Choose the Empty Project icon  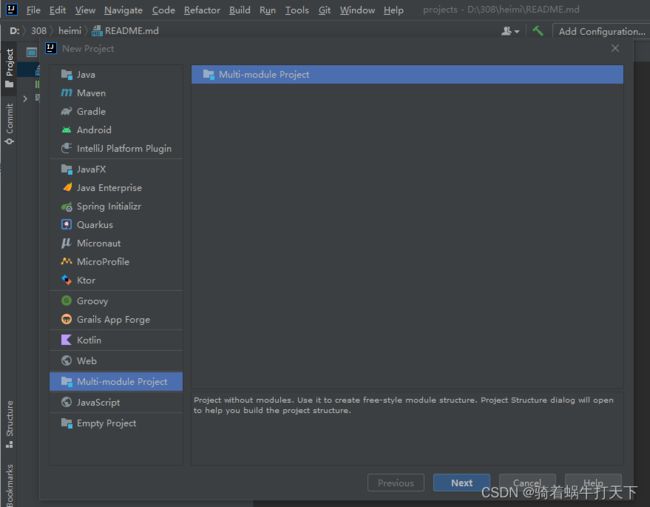pyautogui.click(x=66, y=423)
